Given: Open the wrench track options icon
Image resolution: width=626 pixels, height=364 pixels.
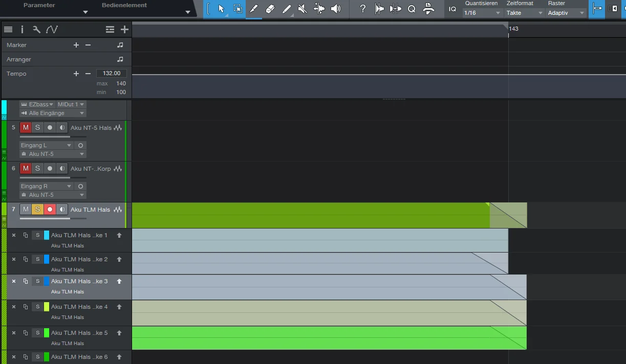Looking at the screenshot, I should pos(36,30).
